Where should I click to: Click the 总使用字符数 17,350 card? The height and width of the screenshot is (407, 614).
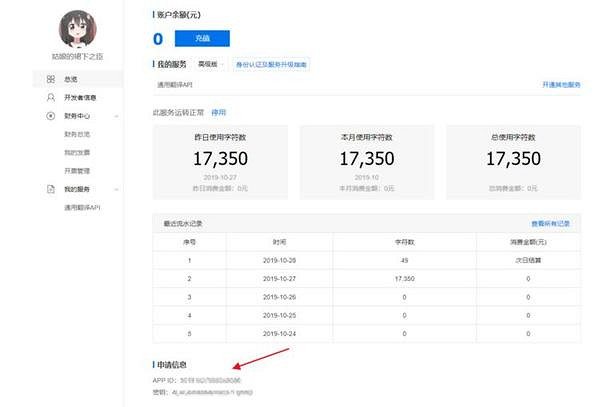(513, 162)
